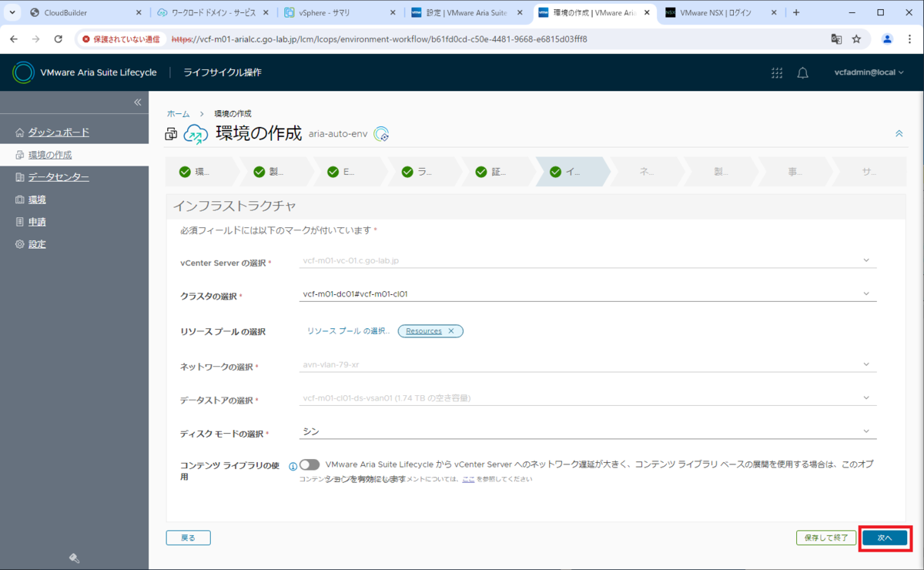This screenshot has height=570, width=924.
Task: Close the vSphere - サマリ tab
Action: 393,12
